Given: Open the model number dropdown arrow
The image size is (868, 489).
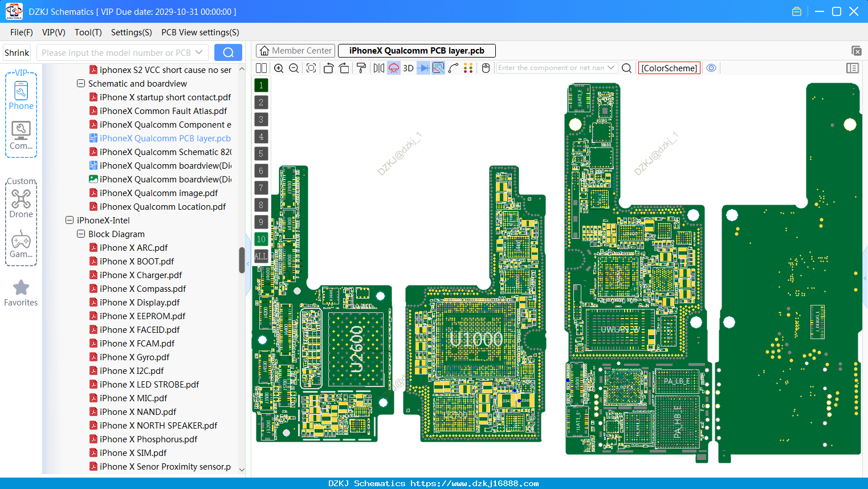Looking at the screenshot, I should tap(199, 52).
